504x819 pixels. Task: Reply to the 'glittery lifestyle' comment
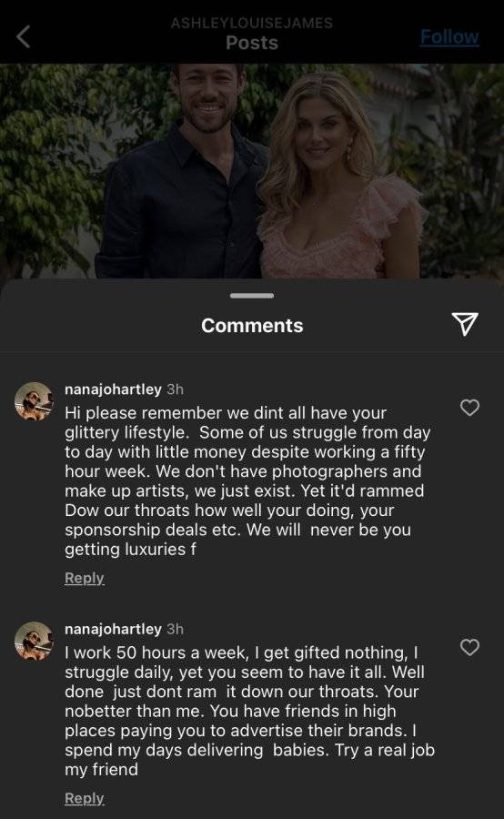tap(84, 578)
